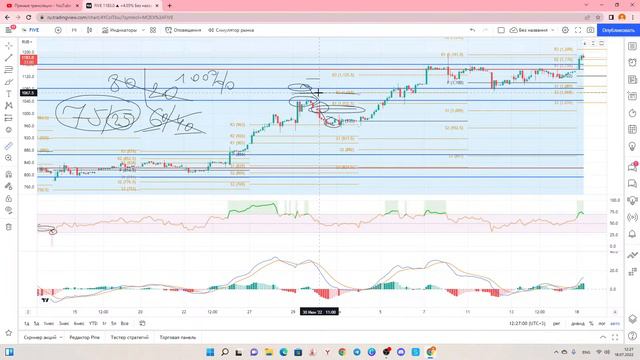The height and width of the screenshot is (360, 640).
Task: Take a chart snapshot with camera icon
Action: [x=590, y=30]
